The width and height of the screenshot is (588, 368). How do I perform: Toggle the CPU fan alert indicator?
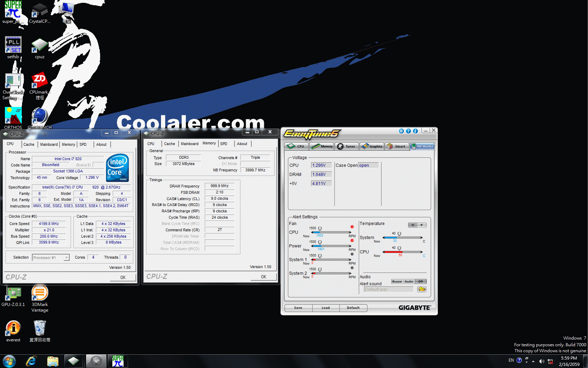coord(352,227)
